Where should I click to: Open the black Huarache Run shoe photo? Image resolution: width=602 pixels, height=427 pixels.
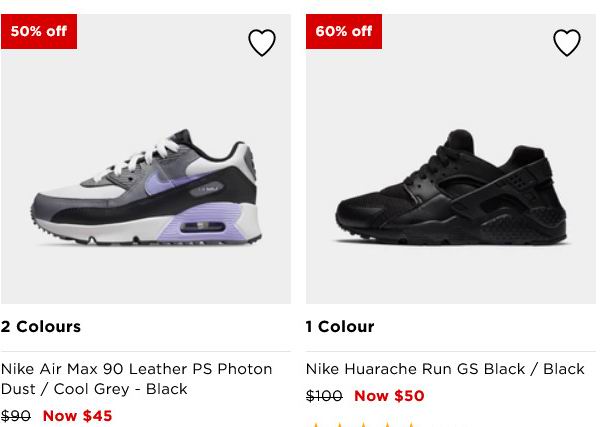click(x=451, y=159)
